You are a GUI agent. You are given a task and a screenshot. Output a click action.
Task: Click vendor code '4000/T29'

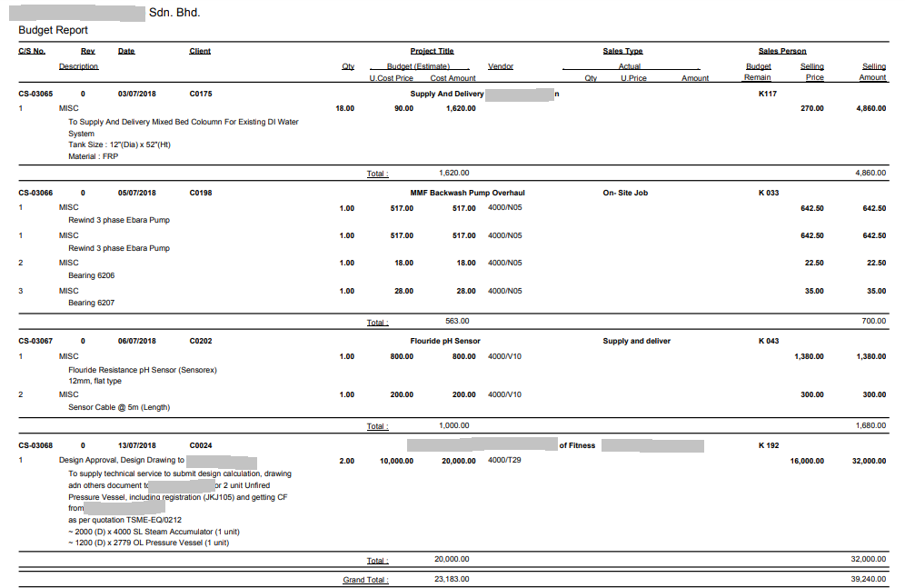(504, 460)
